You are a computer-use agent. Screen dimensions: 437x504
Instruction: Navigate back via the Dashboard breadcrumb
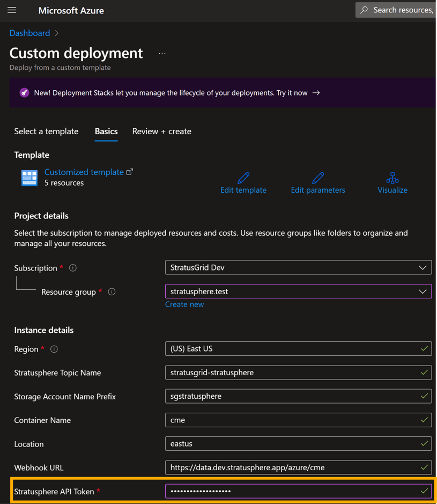[29, 33]
